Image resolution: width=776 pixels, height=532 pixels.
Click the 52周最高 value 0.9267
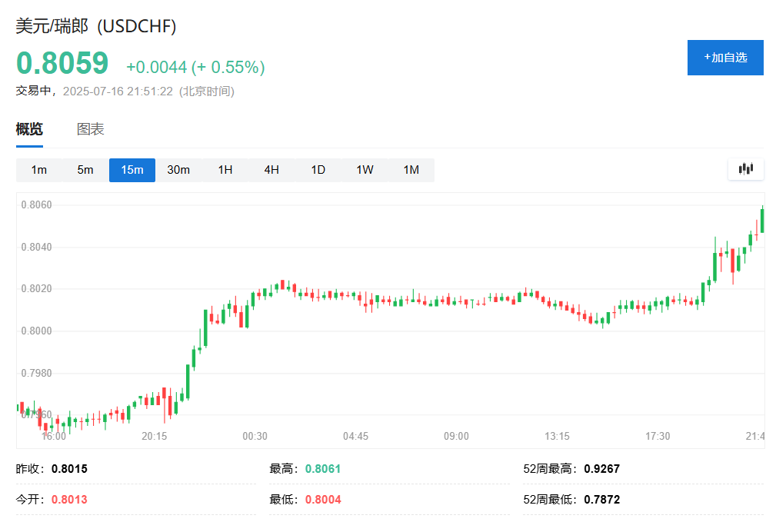(x=601, y=469)
